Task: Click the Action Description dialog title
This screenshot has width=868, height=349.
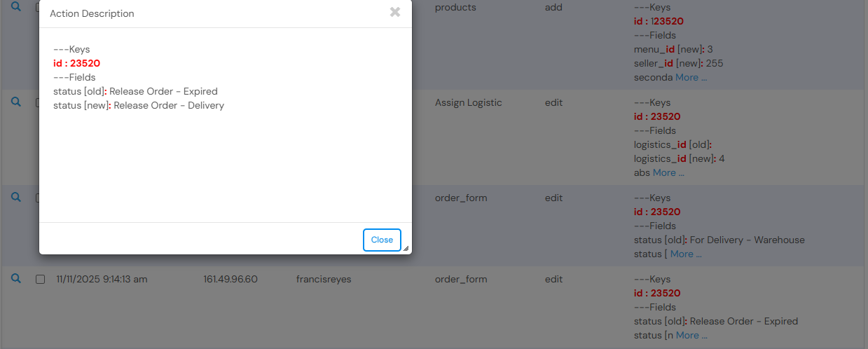Action: 92,13
